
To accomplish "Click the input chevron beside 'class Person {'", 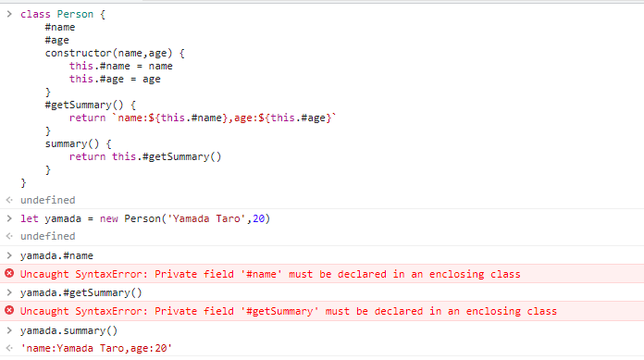I will [9, 14].
